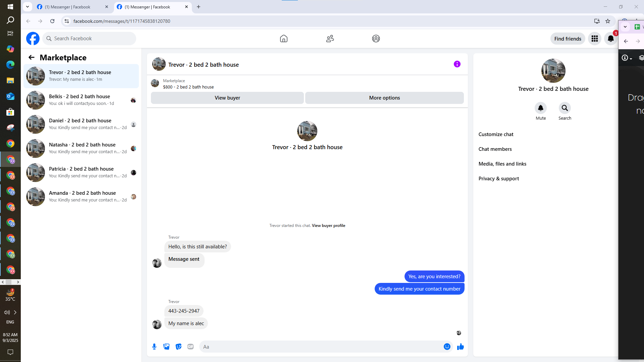Launch Microsoft Edge from taskbar

pyautogui.click(x=10, y=64)
